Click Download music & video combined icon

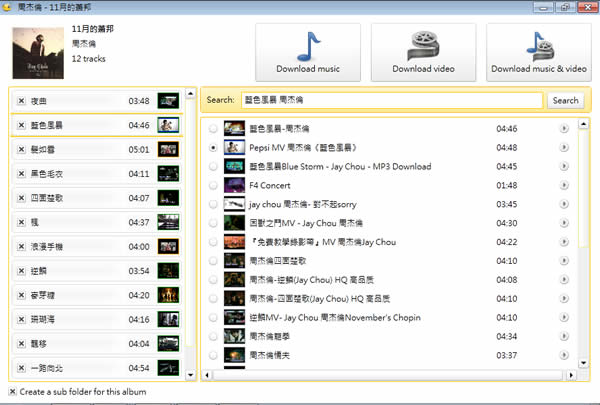(x=540, y=47)
